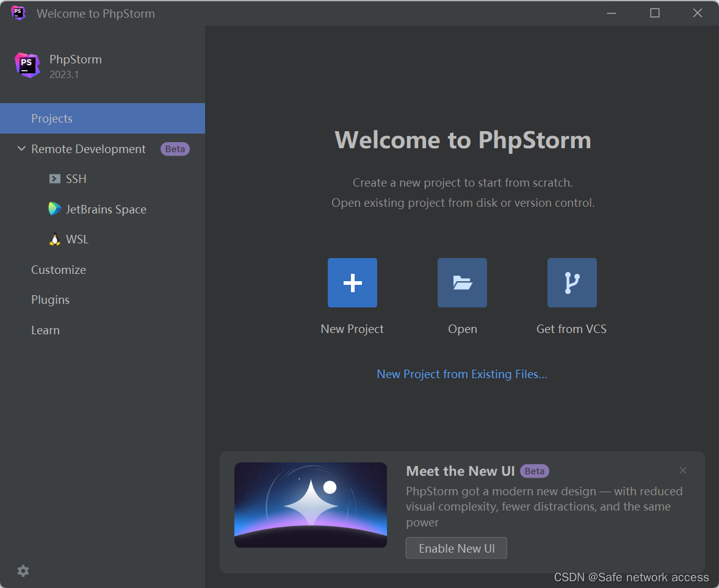Open the settings gear in sidebar corner
Image resolution: width=719 pixels, height=588 pixels.
coord(23,570)
